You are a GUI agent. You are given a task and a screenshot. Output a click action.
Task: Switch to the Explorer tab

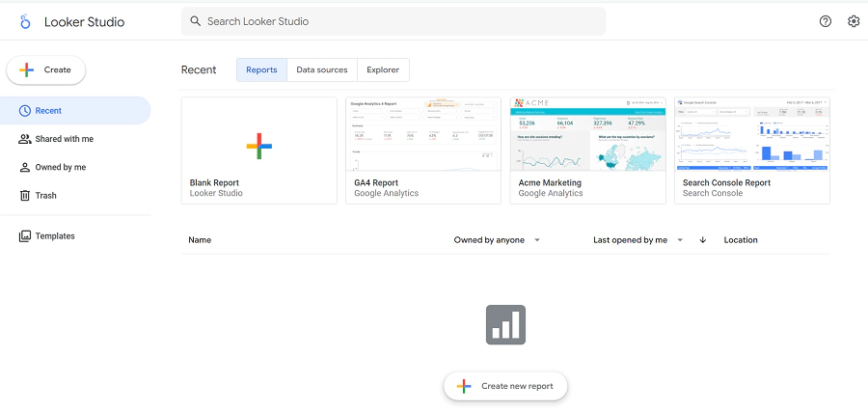(x=383, y=69)
